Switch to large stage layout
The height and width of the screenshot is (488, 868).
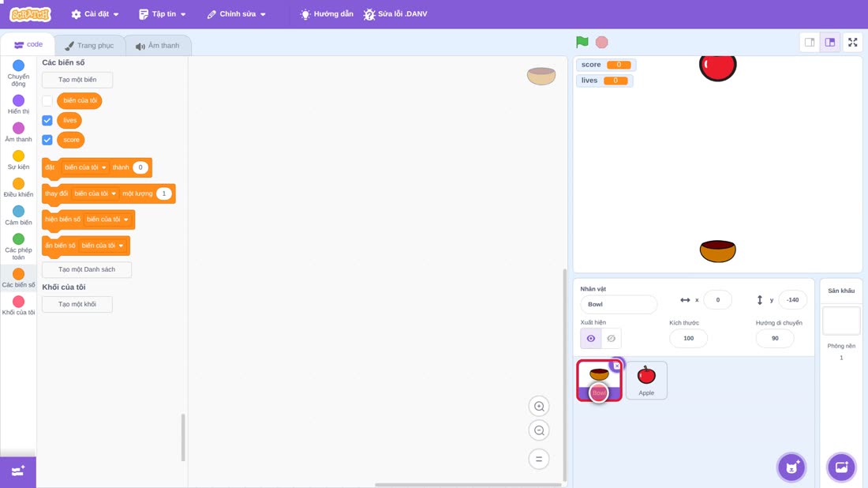click(830, 42)
